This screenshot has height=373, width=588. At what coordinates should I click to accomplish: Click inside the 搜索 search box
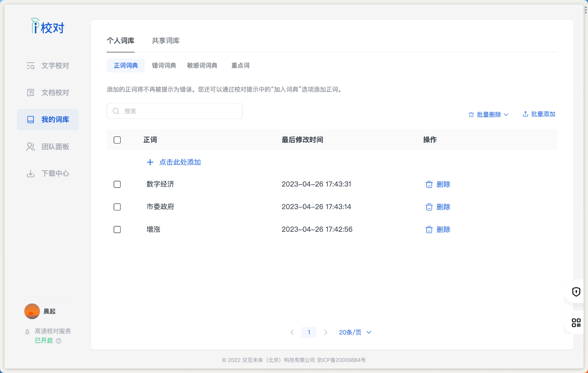pos(174,111)
